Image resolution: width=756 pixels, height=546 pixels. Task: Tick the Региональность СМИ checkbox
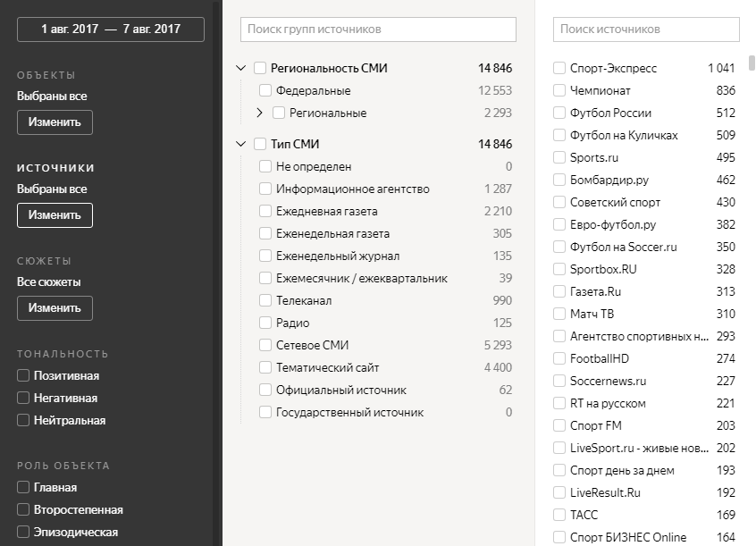pyautogui.click(x=260, y=68)
